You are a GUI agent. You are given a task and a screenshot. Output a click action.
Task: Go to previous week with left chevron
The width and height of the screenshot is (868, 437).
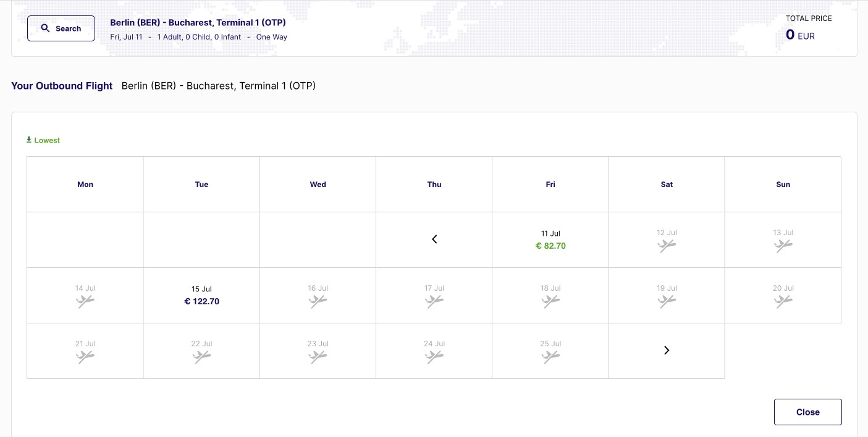pyautogui.click(x=434, y=239)
